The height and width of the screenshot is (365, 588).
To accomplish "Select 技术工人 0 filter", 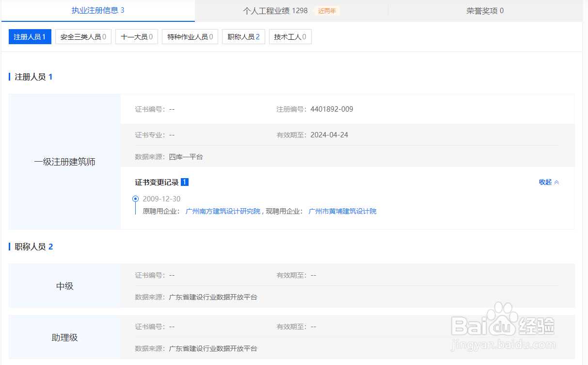I will click(290, 37).
